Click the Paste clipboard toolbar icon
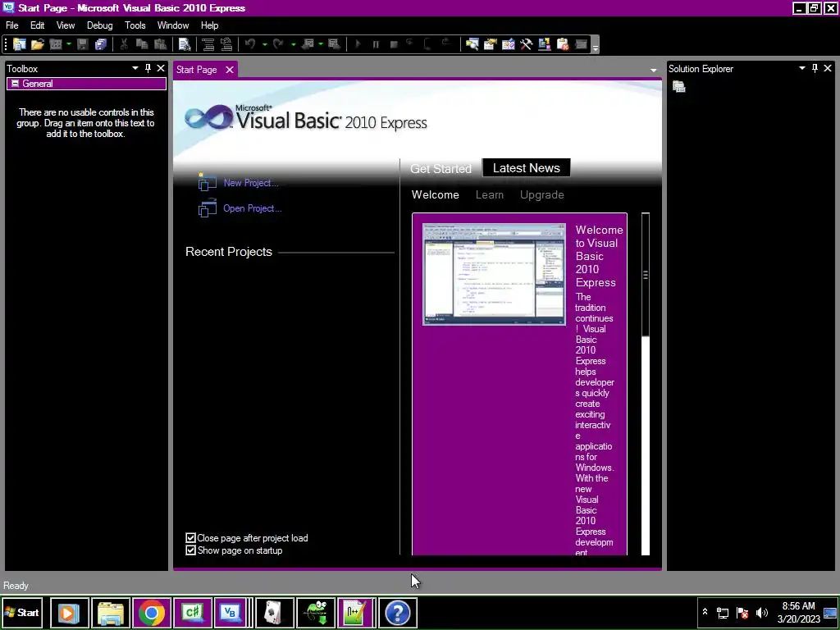 pyautogui.click(x=160, y=44)
